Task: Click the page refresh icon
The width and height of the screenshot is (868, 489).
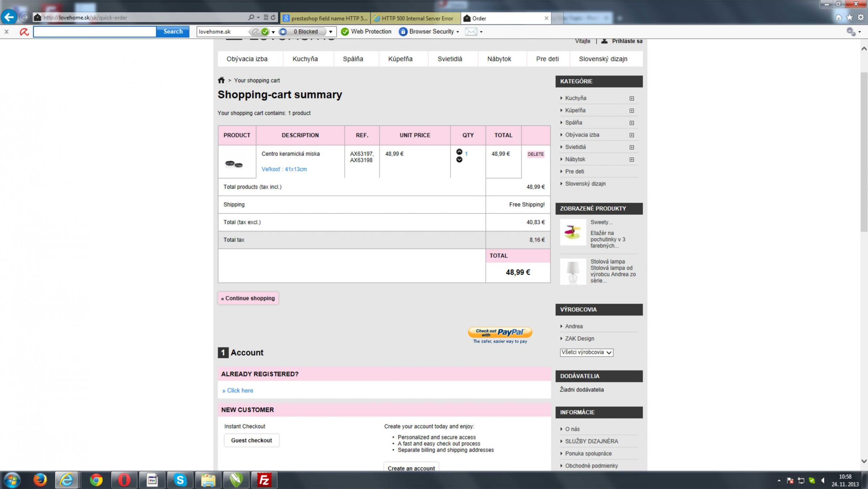Action: (273, 17)
